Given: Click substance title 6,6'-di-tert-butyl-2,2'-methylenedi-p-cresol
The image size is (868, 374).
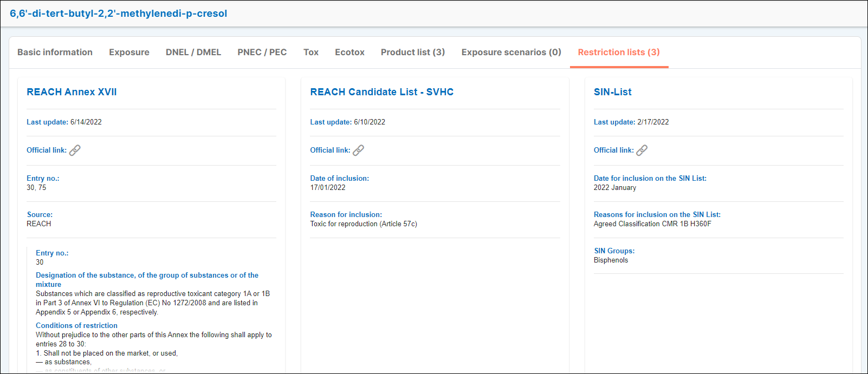Looking at the screenshot, I should (x=118, y=14).
